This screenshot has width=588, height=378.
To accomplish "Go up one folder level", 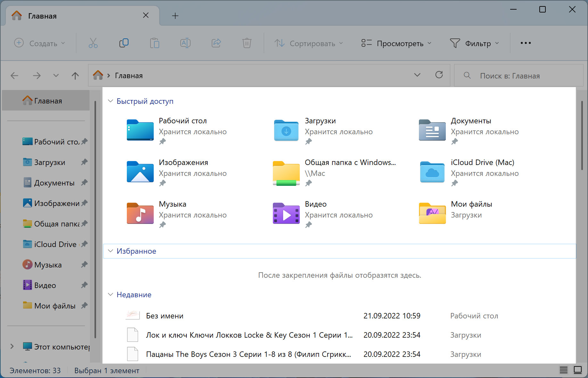I will pos(75,76).
